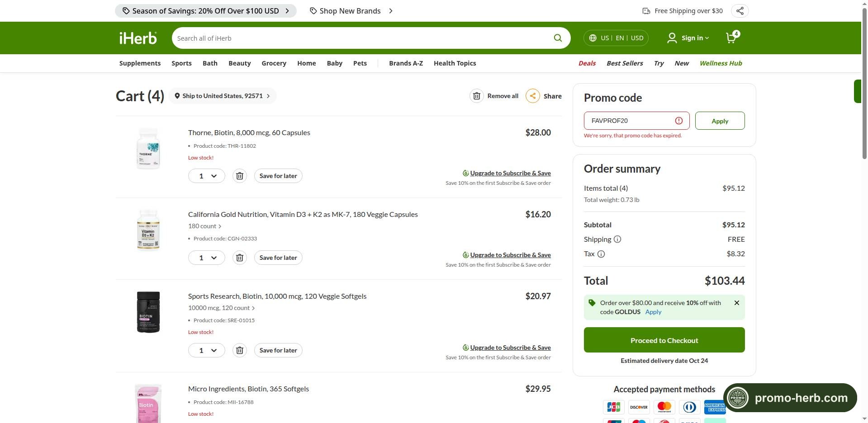This screenshot has height=423, width=868.
Task: Expand the 180 count option selector
Action: coord(205,226)
